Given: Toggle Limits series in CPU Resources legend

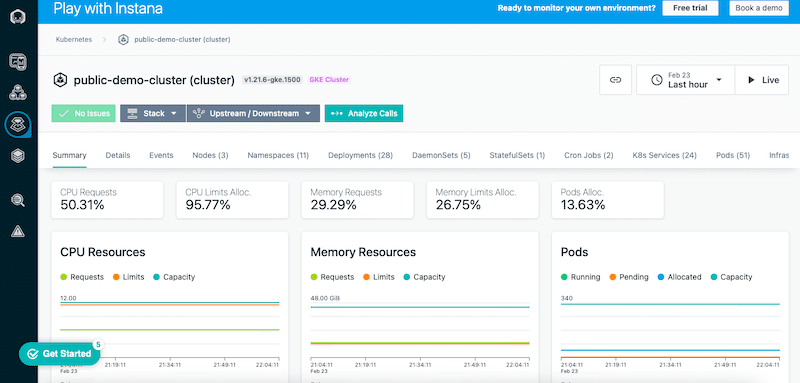Looking at the screenshot, I should coord(129,277).
